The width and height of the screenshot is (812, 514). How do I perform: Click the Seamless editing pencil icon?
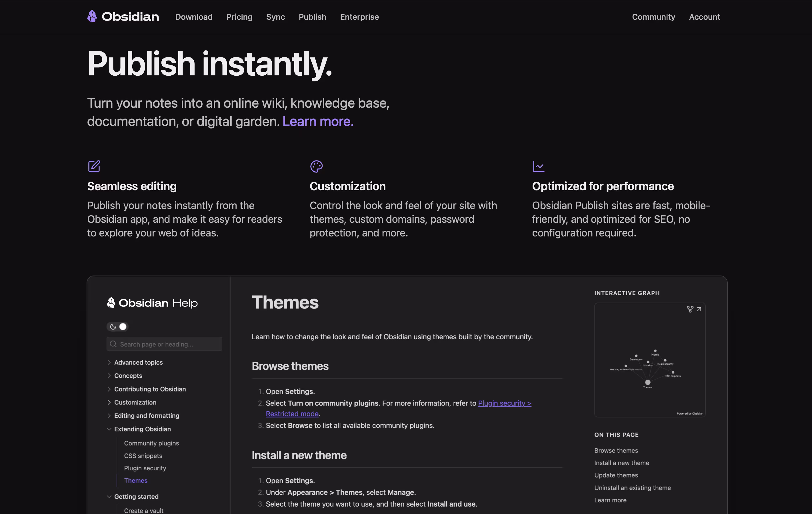(x=94, y=166)
